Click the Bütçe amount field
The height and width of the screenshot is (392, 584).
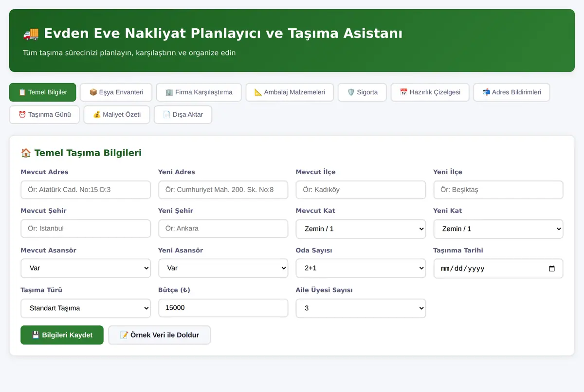point(223,308)
